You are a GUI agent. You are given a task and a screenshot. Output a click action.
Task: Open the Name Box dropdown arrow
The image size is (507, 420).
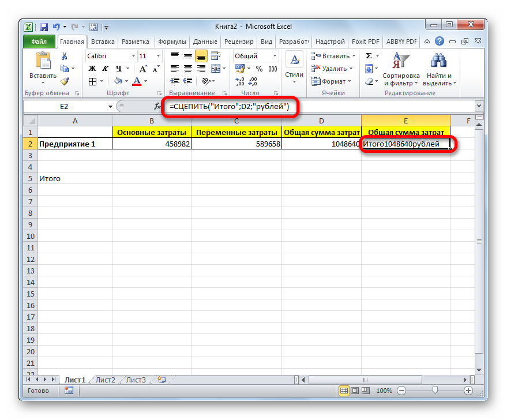(x=110, y=107)
